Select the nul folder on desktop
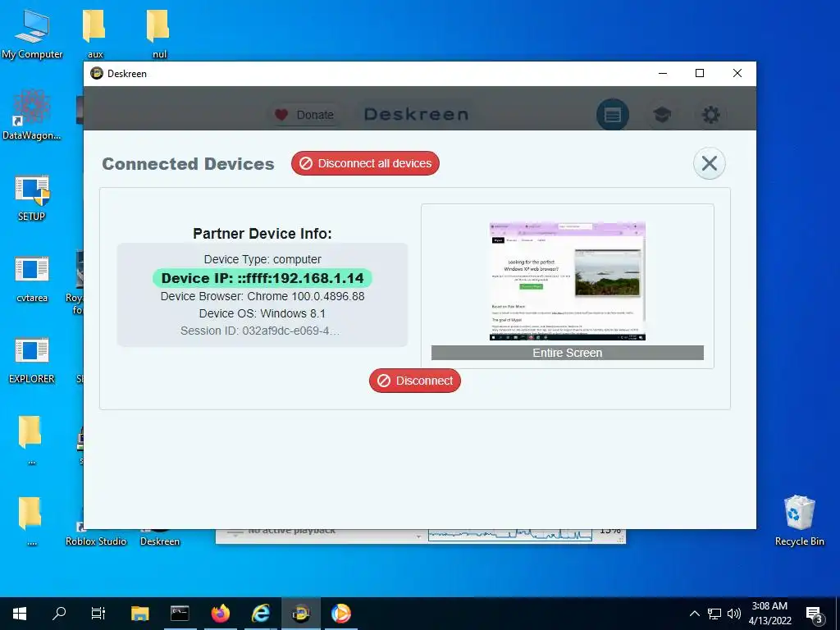 tap(158, 34)
